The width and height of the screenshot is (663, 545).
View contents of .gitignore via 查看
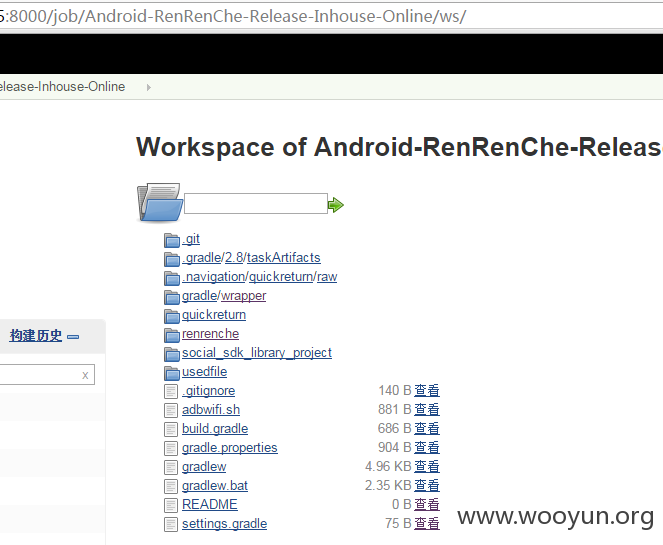coord(427,390)
